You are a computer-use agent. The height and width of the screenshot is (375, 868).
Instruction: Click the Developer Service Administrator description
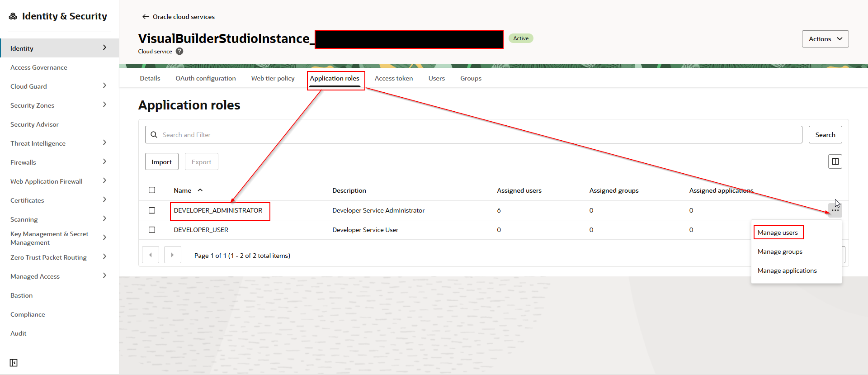coord(378,210)
